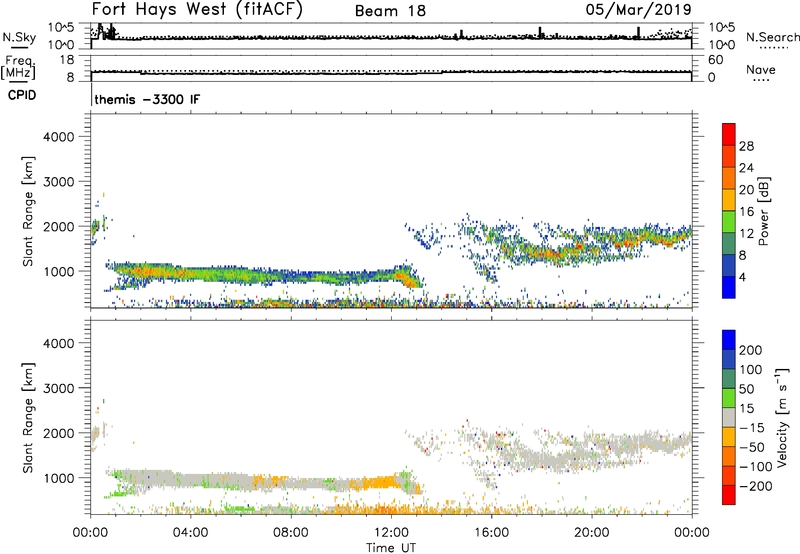Viewport: 800px width, 554px height.
Task: Click the 'Slant Range [km]' label of power panel
Action: tap(28, 211)
